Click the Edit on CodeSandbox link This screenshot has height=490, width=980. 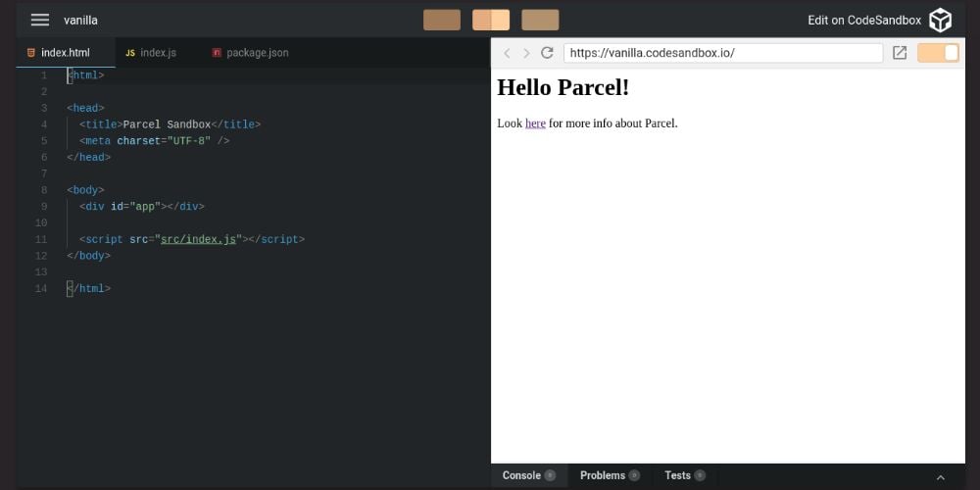coord(864,20)
